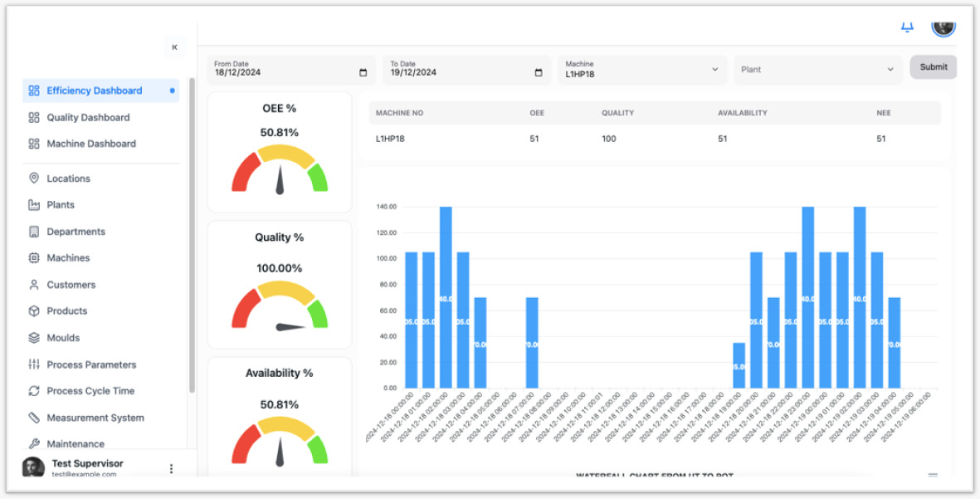The width and height of the screenshot is (980, 499).
Task: Click the Moulds layers icon
Action: pos(34,338)
